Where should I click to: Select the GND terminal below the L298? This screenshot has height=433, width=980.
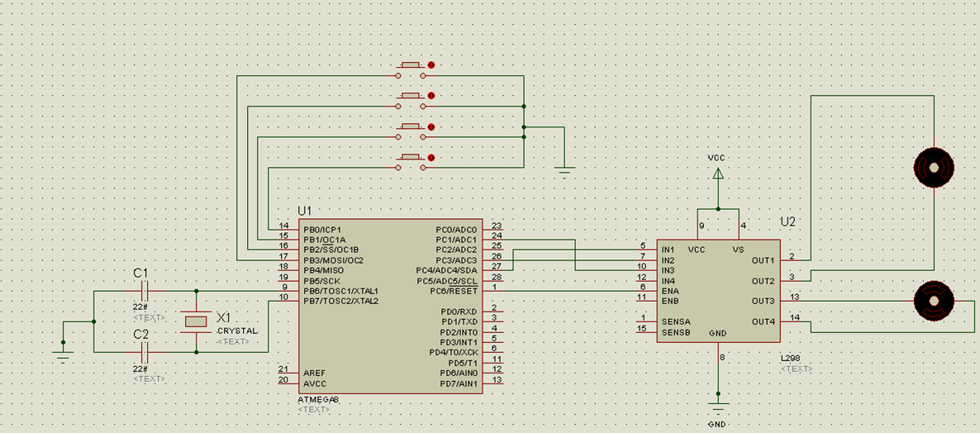[x=718, y=411]
